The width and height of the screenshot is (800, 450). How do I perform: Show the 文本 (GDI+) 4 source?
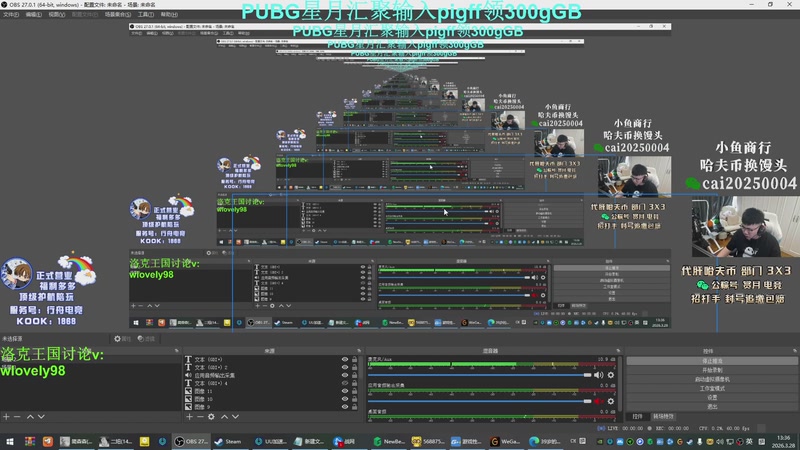pyautogui.click(x=345, y=383)
